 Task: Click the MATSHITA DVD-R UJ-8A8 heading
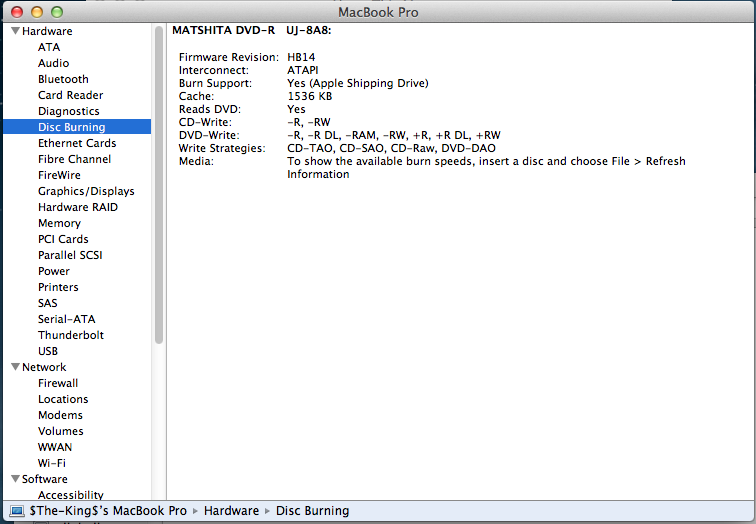click(x=252, y=30)
